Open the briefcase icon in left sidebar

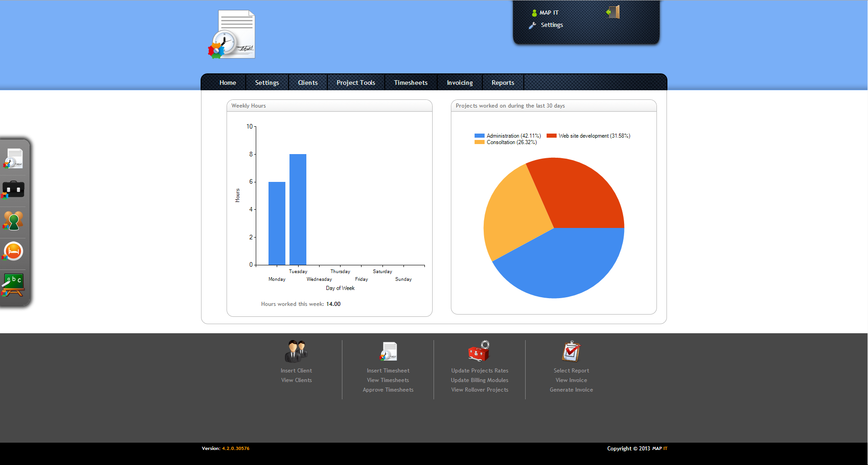pos(13,190)
